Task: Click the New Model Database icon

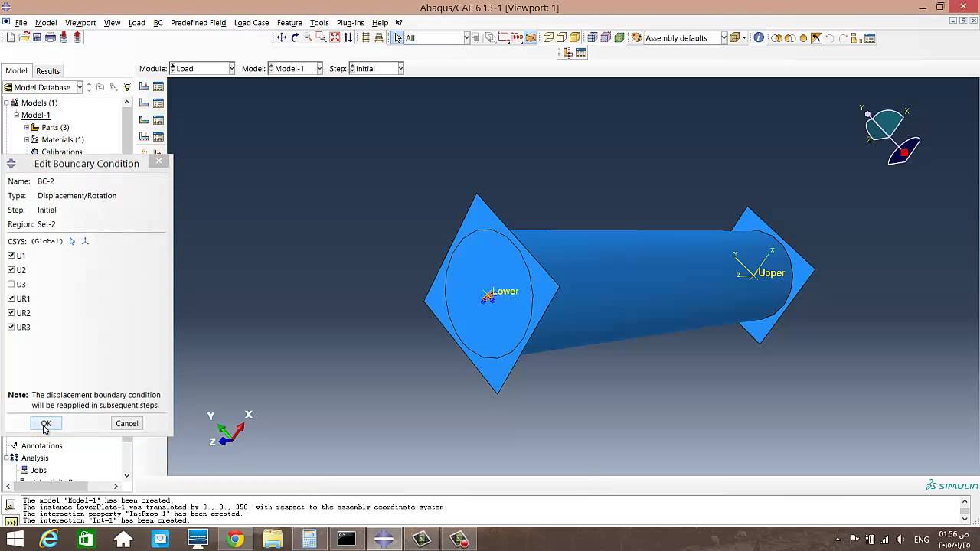Action: (x=11, y=37)
